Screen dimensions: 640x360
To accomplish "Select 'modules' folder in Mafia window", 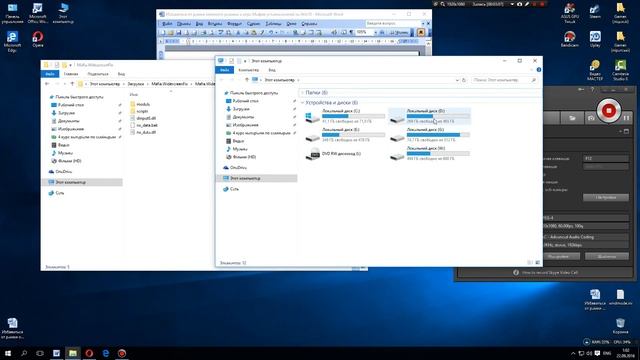I will click(x=140, y=104).
